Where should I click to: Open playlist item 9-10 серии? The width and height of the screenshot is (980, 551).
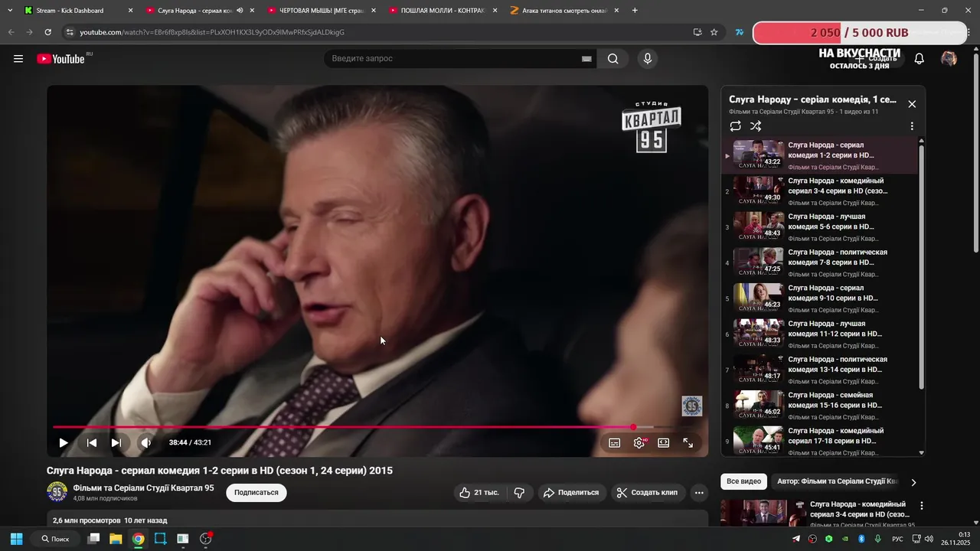tap(820, 298)
